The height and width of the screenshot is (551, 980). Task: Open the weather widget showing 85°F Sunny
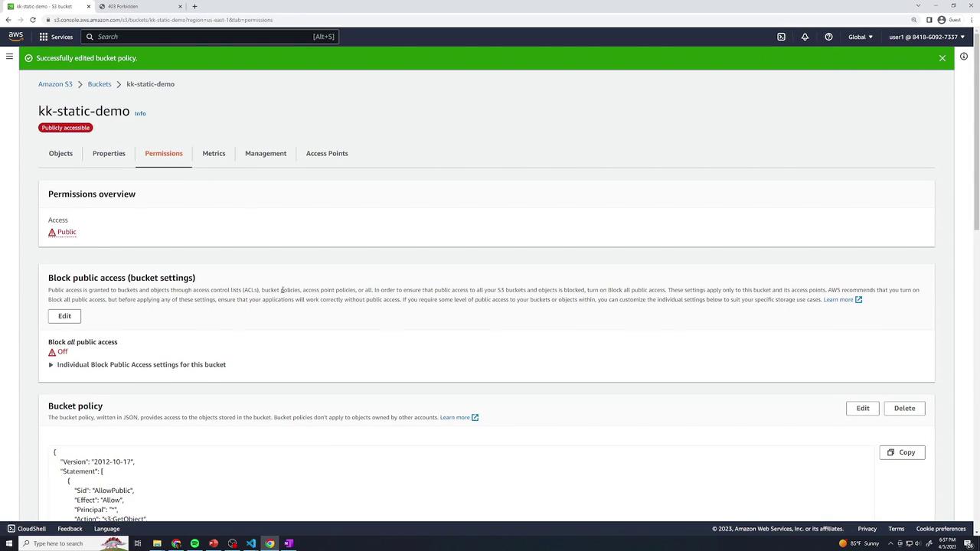[859, 543]
